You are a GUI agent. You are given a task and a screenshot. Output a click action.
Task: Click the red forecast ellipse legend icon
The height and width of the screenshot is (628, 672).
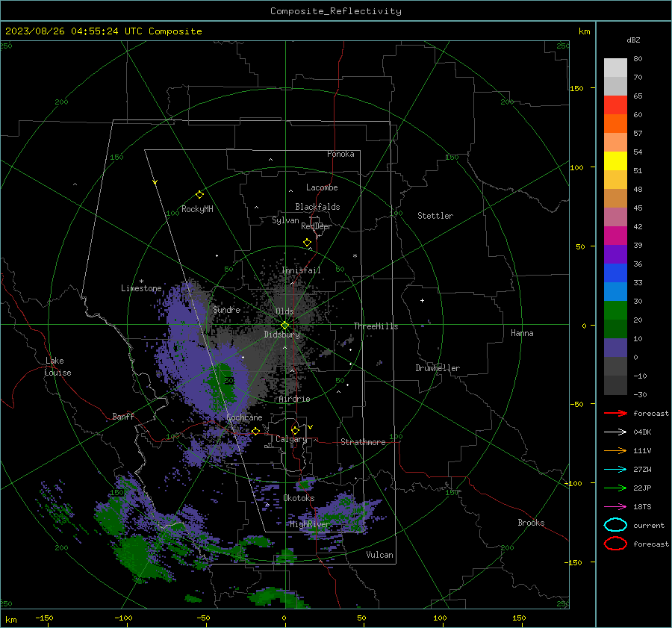(x=615, y=544)
